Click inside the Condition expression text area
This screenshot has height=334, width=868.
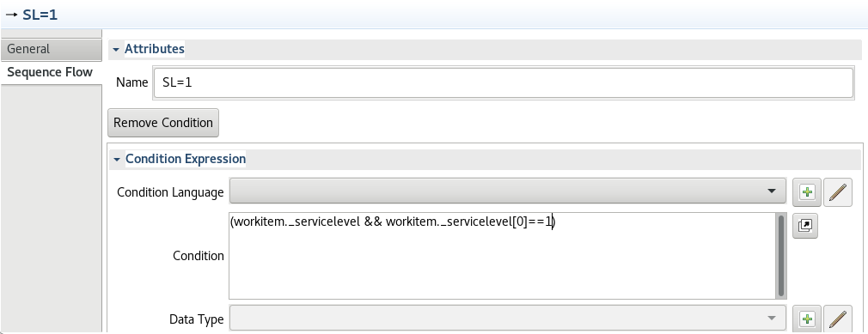[503, 256]
